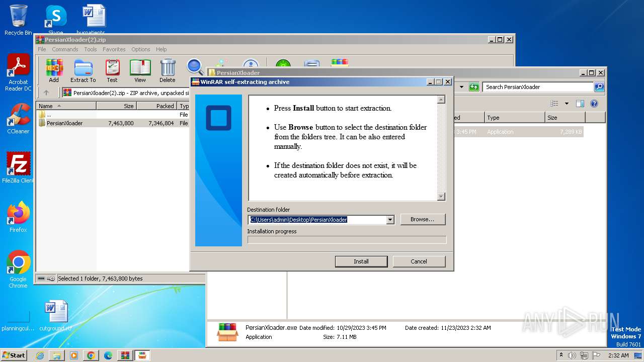
Task: Click the File Explorer folder taskbar icon
Action: point(57,355)
